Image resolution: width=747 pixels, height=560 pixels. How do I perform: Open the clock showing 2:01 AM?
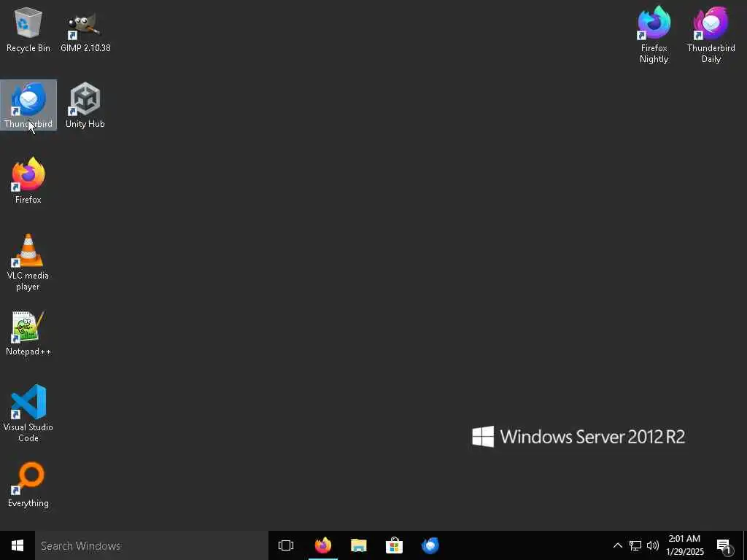coord(685,545)
